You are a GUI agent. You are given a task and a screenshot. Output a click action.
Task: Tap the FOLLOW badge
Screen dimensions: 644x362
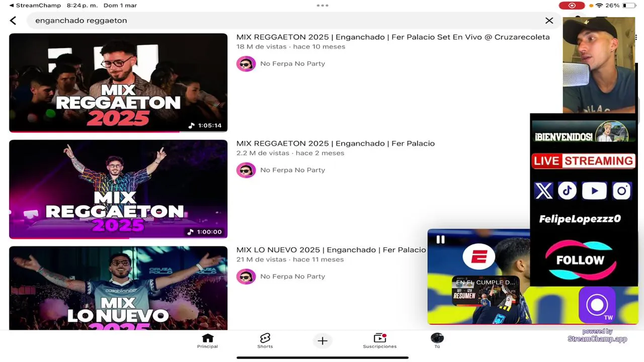[x=580, y=260]
